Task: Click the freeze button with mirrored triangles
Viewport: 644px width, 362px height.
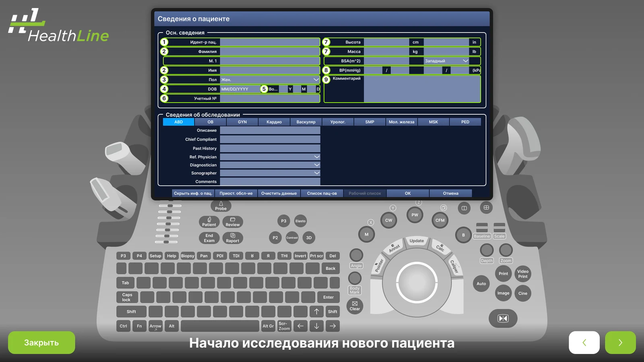Action: (503, 319)
